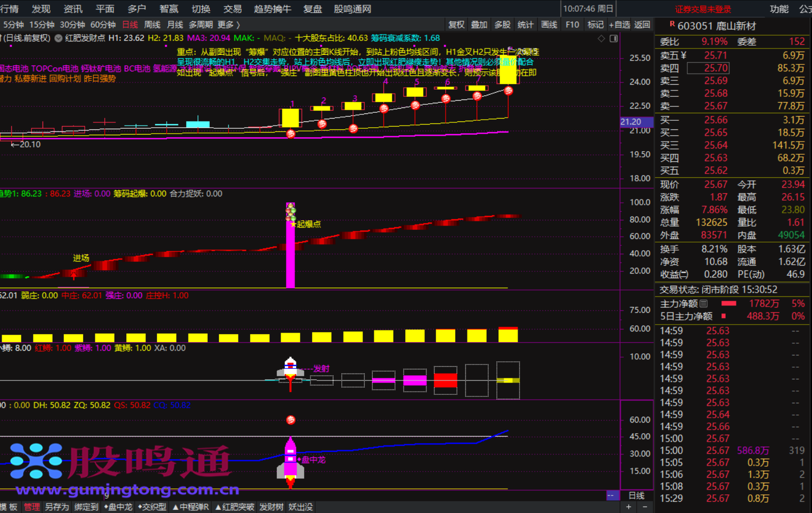
Task: Open the 股鸣通网 menu
Action: [352, 9]
